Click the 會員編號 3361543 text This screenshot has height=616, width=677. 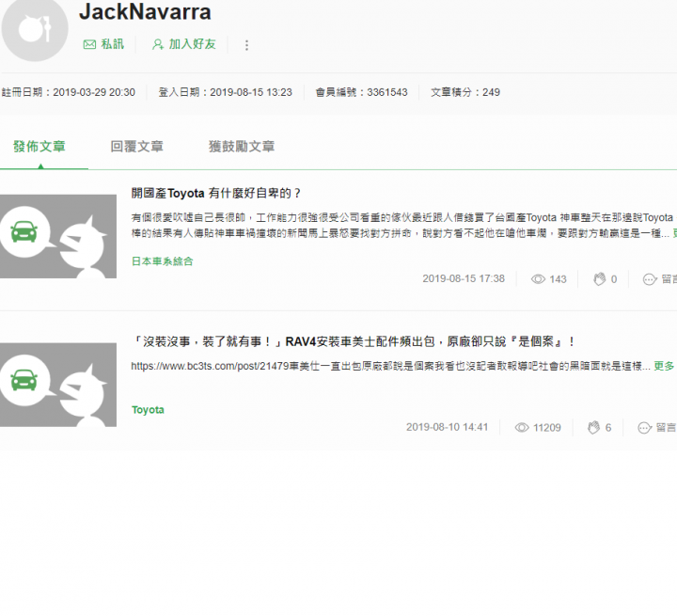click(x=362, y=92)
